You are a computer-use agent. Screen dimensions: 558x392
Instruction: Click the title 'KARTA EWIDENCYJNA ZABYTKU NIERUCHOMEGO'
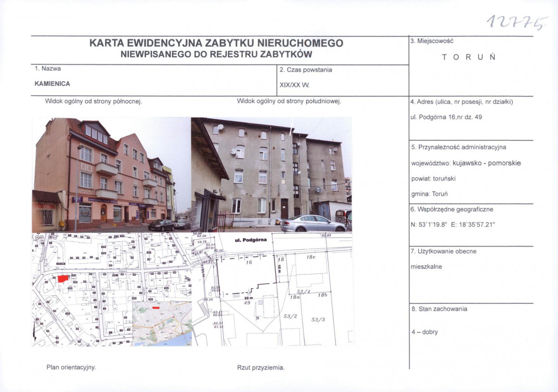[216, 43]
